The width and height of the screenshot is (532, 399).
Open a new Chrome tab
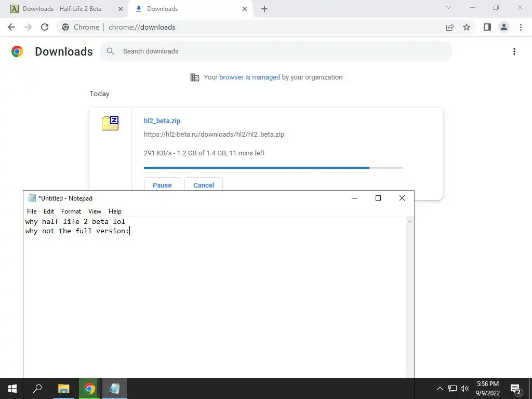pos(264,9)
